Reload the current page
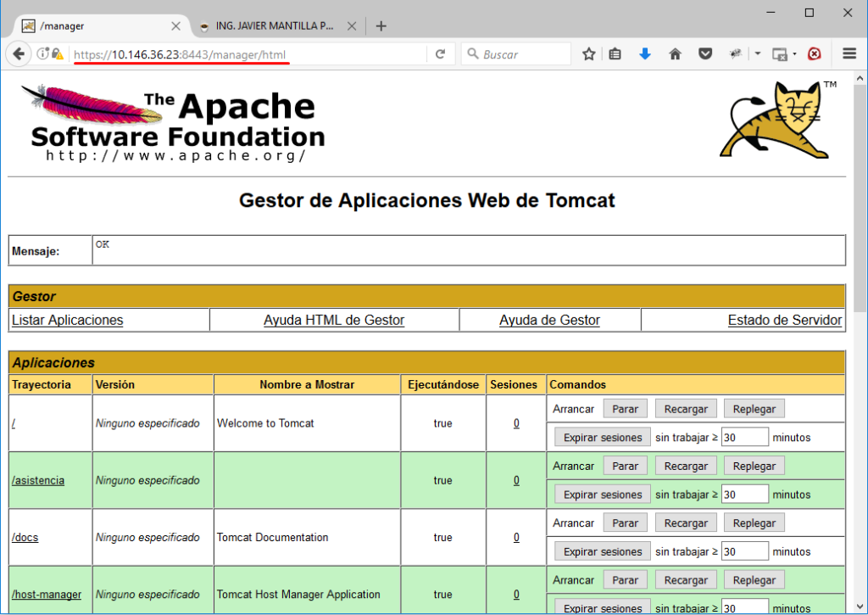The height and width of the screenshot is (615, 868). click(441, 53)
